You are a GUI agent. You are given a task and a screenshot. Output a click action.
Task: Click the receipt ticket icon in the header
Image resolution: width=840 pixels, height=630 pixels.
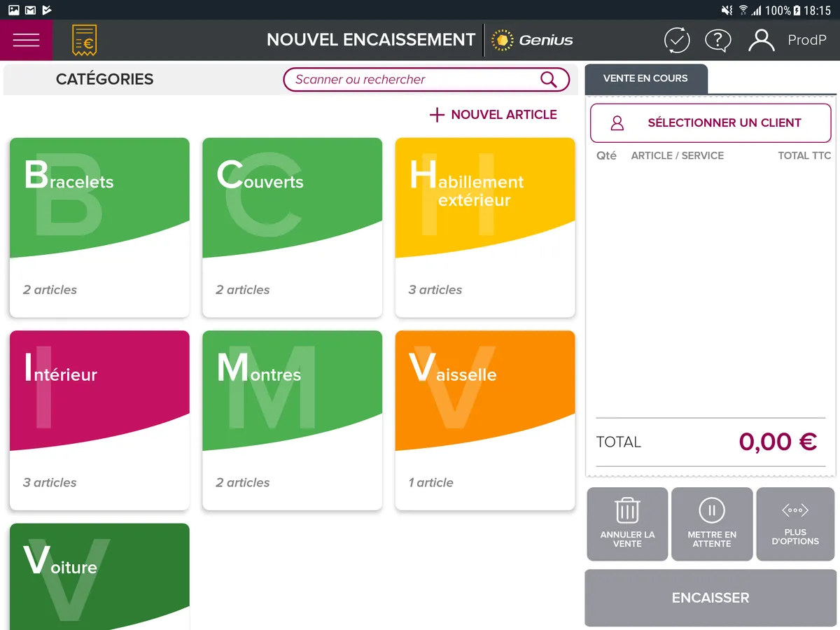(85, 40)
